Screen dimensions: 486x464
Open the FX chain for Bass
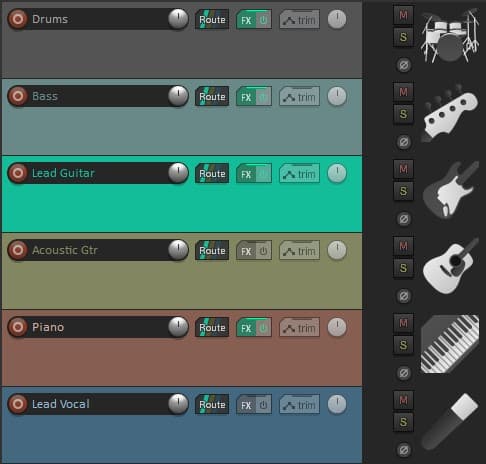(x=246, y=97)
